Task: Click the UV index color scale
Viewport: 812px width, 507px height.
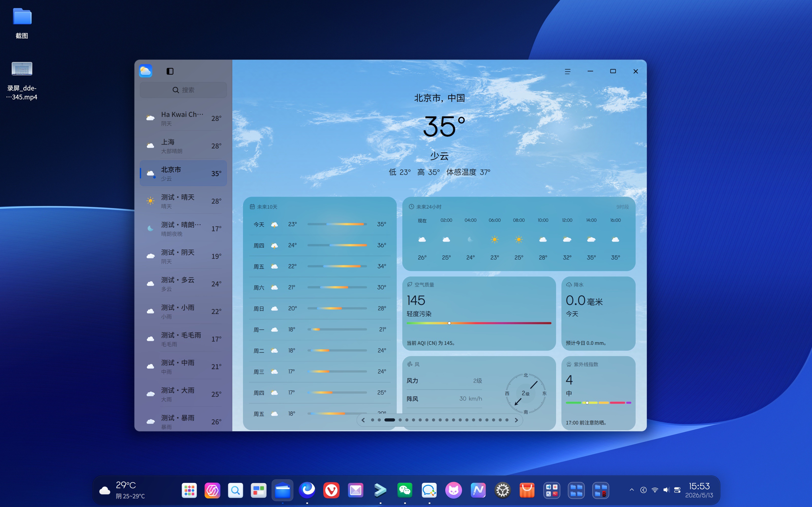Action: click(x=599, y=403)
